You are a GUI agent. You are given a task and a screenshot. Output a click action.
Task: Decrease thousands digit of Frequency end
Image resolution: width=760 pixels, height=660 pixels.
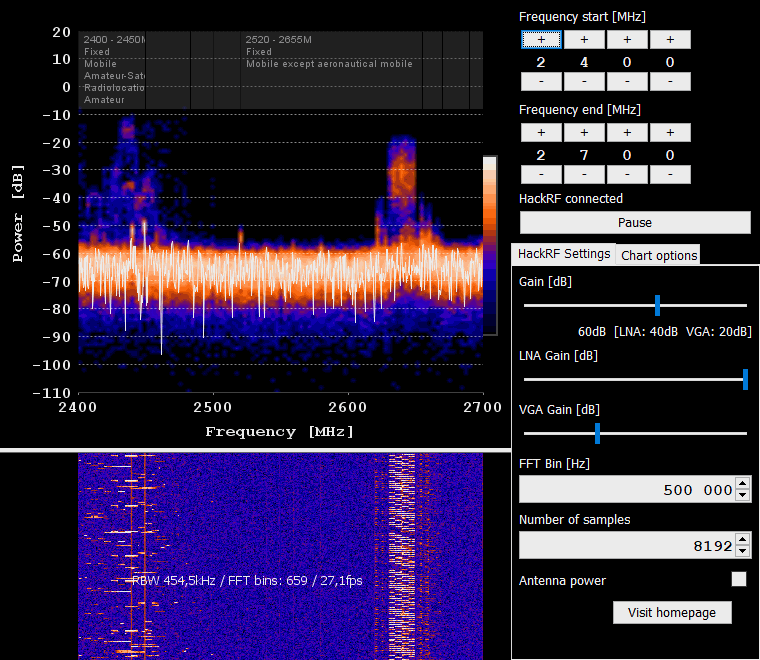[541, 174]
